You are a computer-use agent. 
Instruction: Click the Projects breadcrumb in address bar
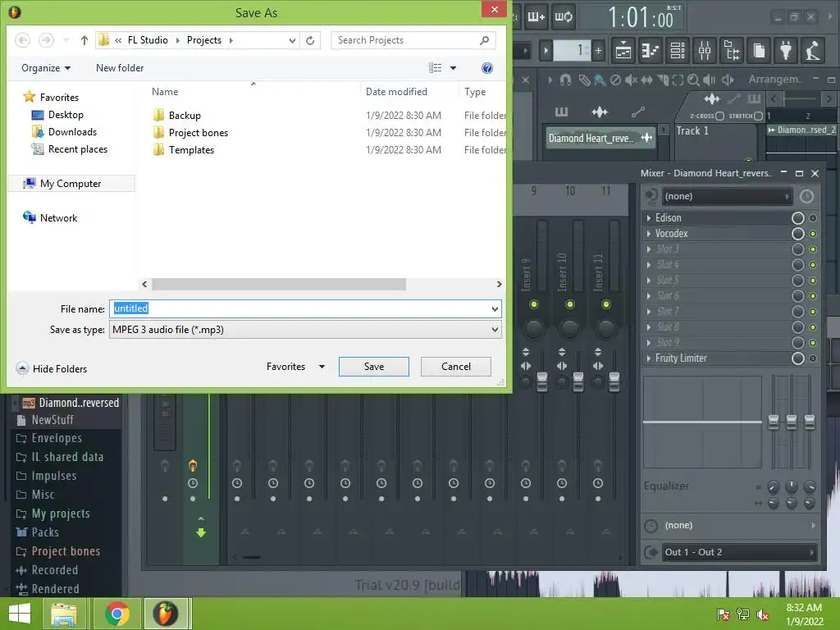204,40
